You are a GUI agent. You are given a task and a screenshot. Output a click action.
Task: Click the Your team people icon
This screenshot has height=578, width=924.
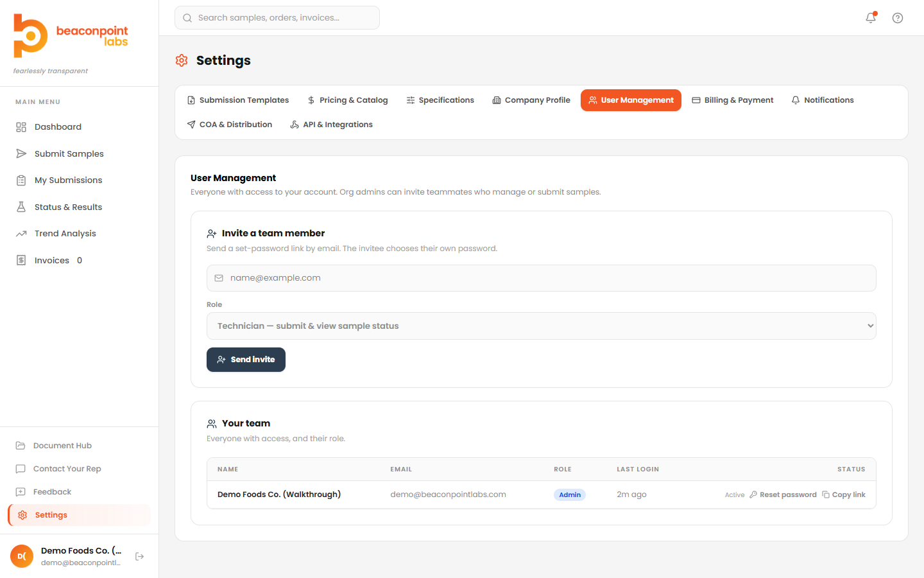point(212,424)
